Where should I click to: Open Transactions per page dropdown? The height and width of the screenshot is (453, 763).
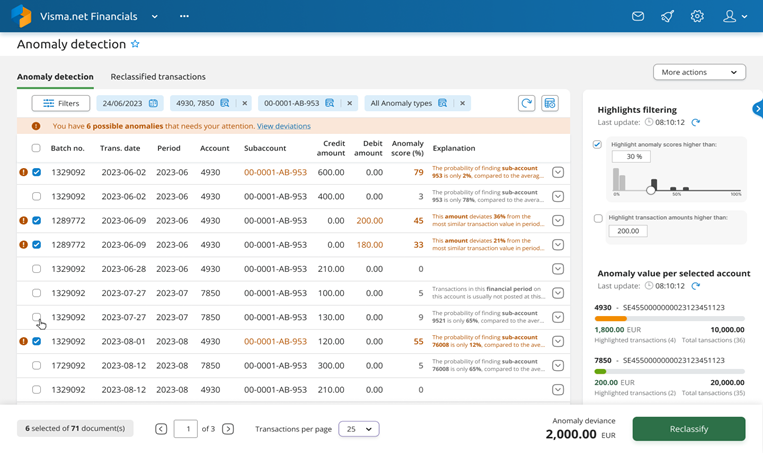(x=359, y=429)
